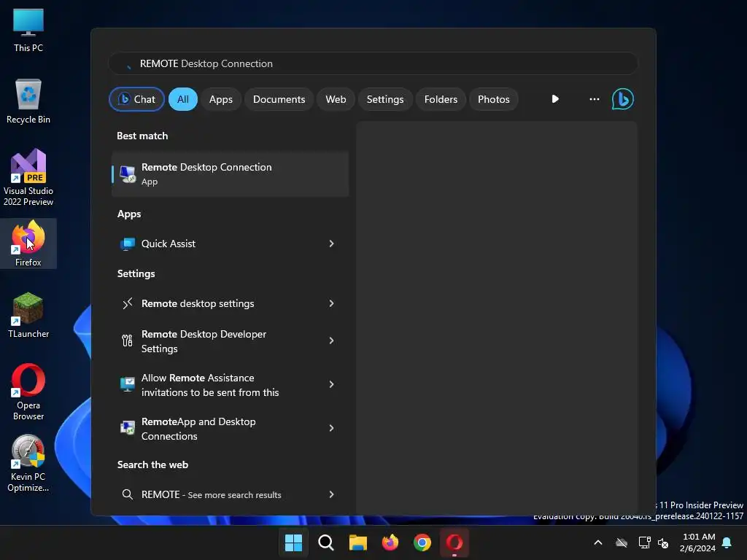Select the All filter tab
Image resolution: width=747 pixels, height=560 pixels.
183,99
